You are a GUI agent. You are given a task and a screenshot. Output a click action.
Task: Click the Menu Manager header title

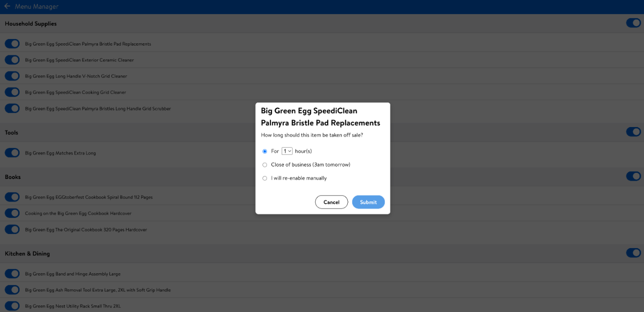click(36, 6)
